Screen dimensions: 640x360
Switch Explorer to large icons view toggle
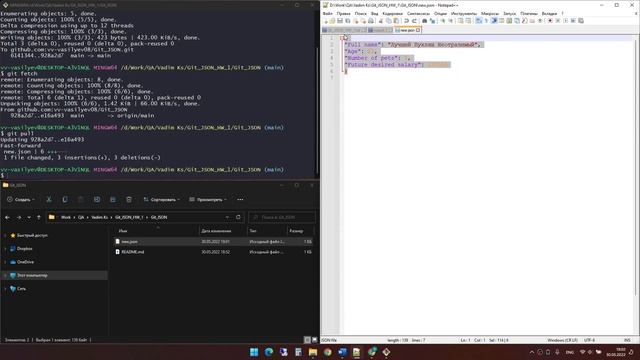point(314,340)
